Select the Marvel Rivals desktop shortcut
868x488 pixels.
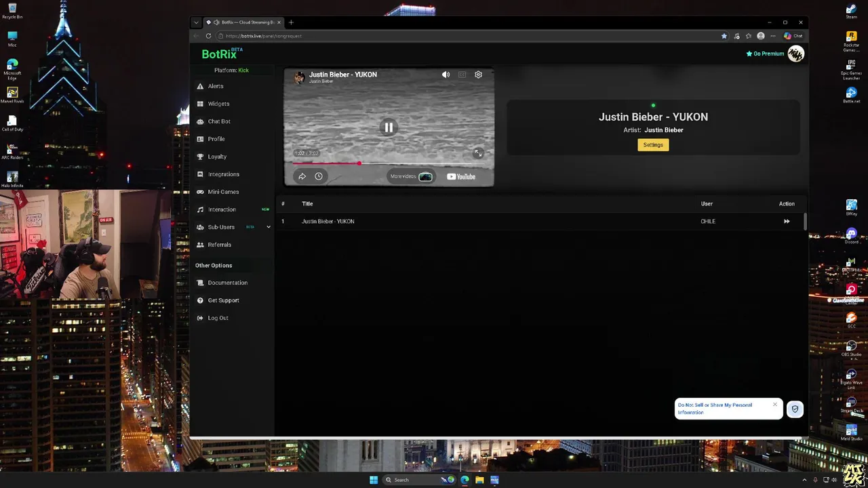pyautogui.click(x=12, y=94)
